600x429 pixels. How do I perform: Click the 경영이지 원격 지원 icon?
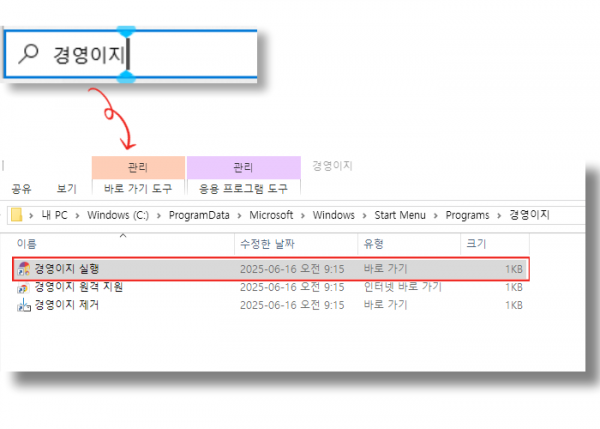click(24, 287)
